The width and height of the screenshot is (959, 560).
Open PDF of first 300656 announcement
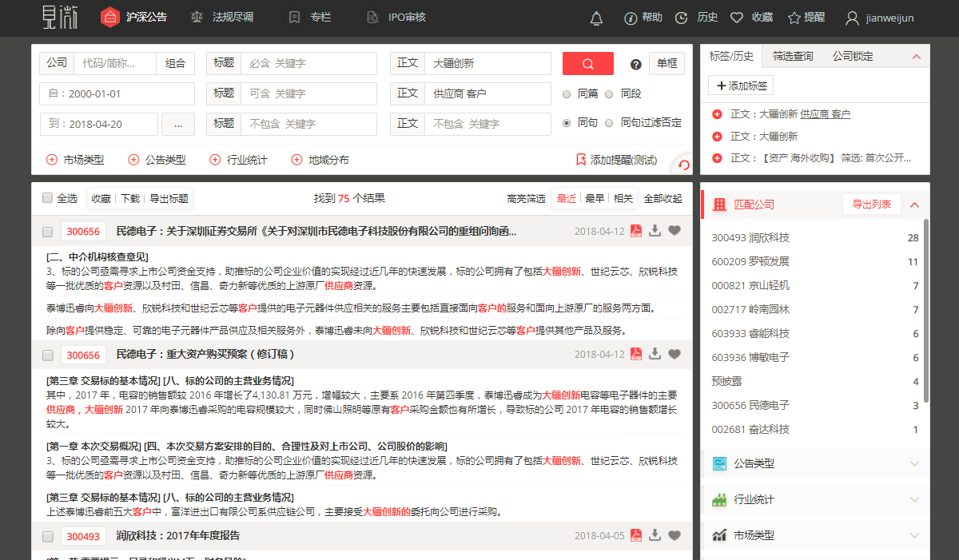coord(636,231)
